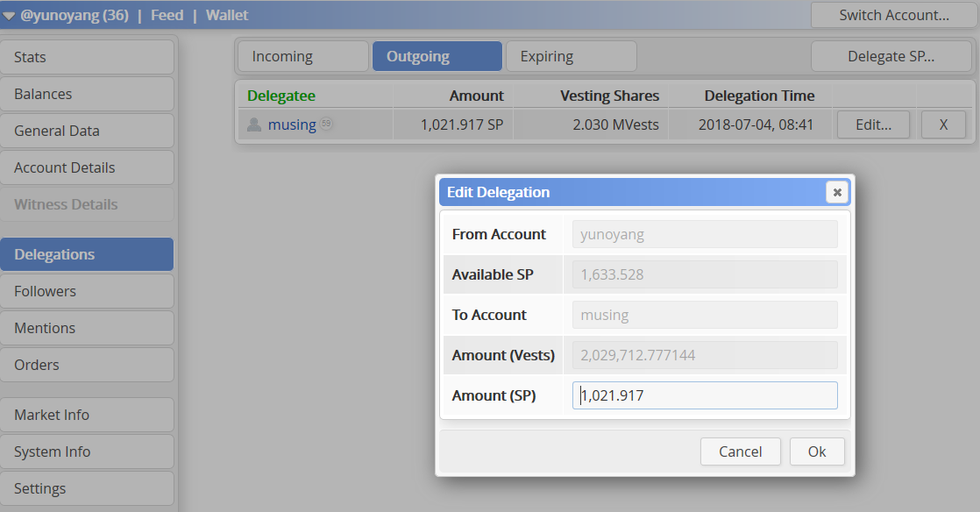Cancel the Edit Delegation dialog
This screenshot has height=512, width=980.
tap(741, 452)
